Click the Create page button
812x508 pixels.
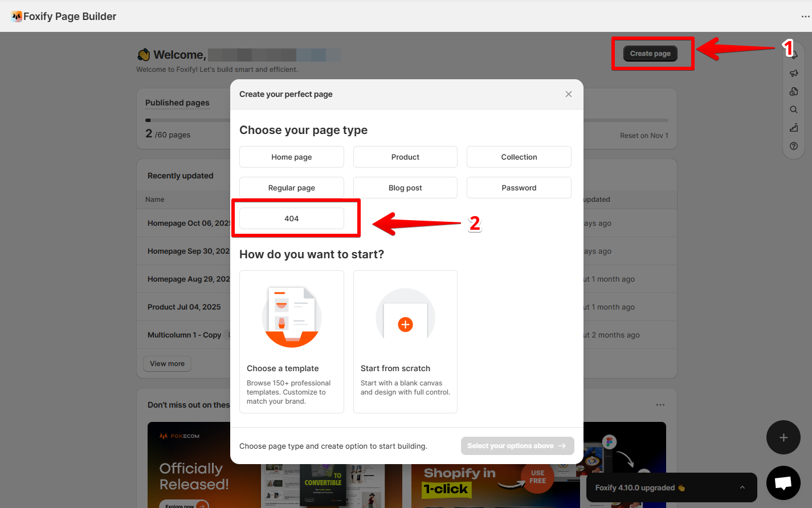[650, 54]
